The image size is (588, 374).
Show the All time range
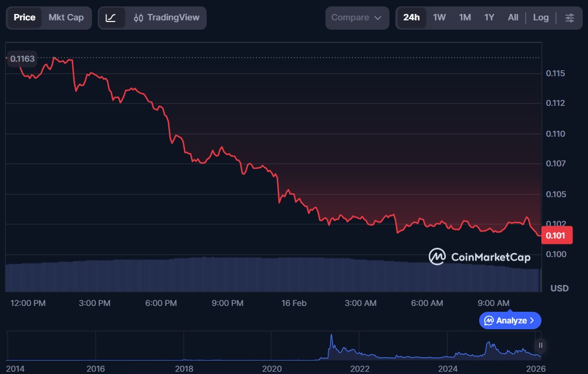pyautogui.click(x=512, y=17)
